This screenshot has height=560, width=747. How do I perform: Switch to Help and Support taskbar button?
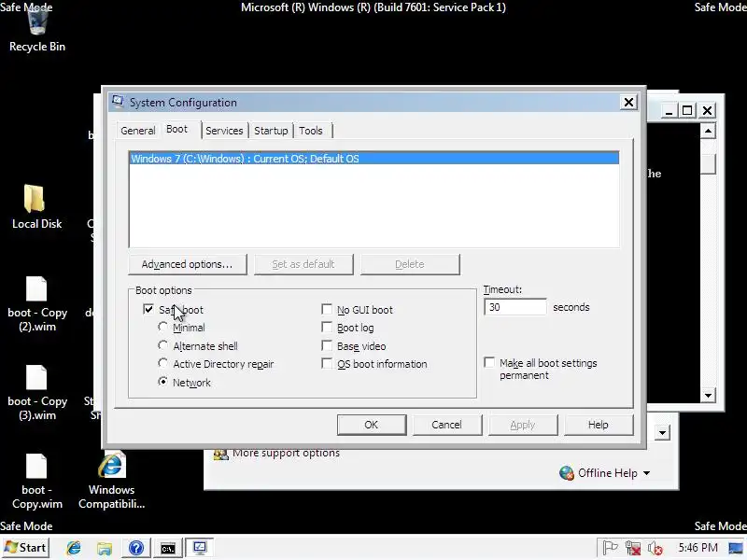136,548
